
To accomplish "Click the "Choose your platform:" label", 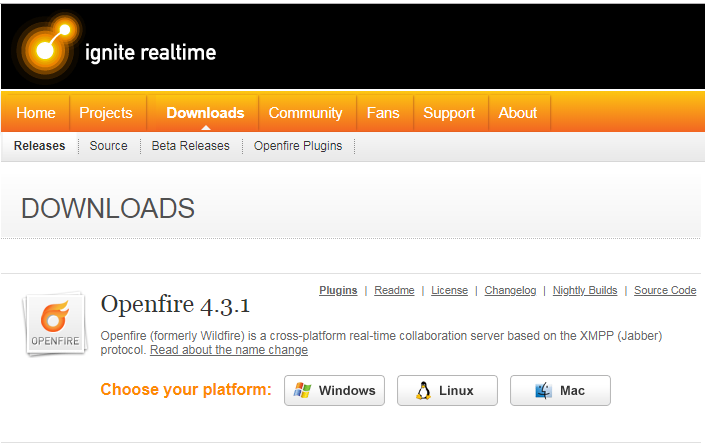I will [186, 389].
